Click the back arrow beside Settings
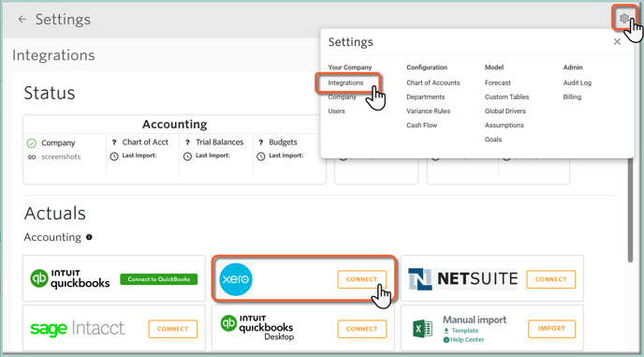 (22, 19)
